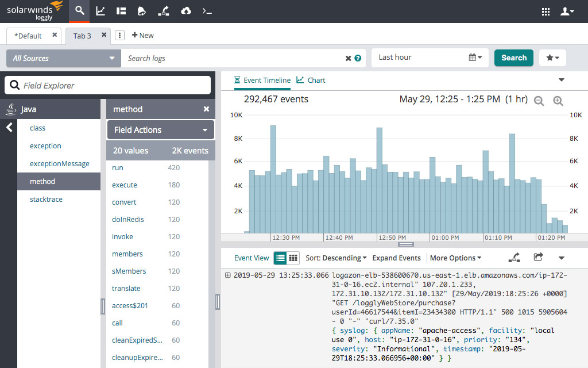
Task: Expand the first log event row
Action: point(228,275)
